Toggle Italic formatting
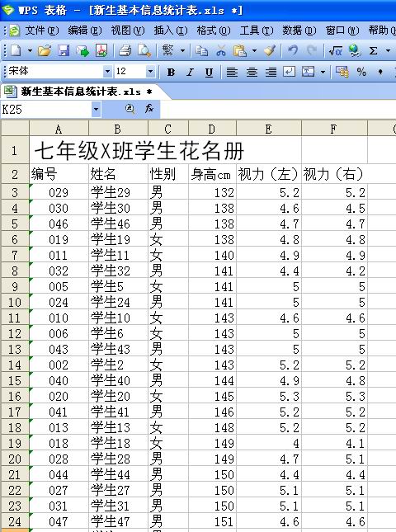396x532 pixels. coord(190,72)
